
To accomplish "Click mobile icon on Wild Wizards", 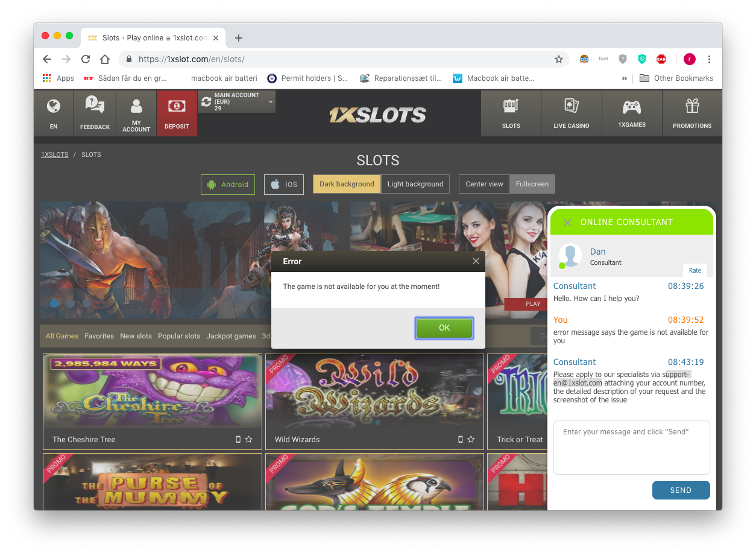I will (461, 439).
